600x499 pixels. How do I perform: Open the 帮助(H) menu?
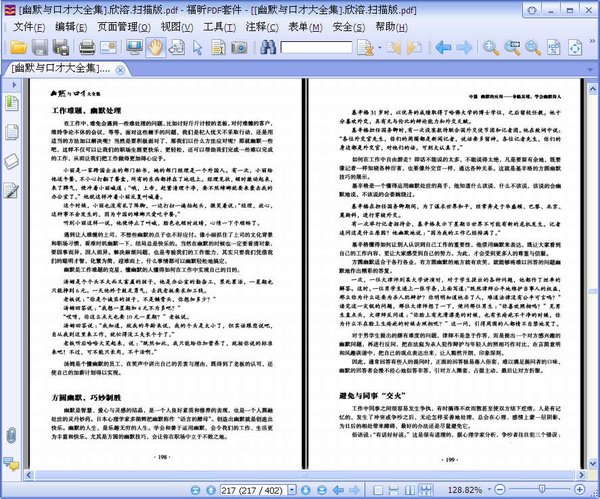[x=391, y=27]
